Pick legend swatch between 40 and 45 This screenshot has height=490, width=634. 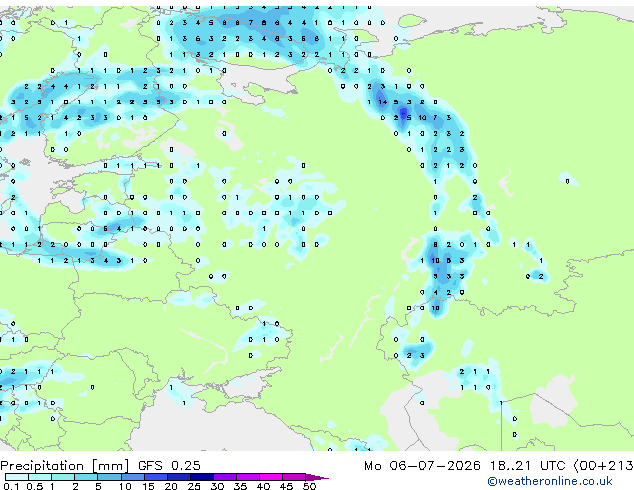[x=271, y=477]
